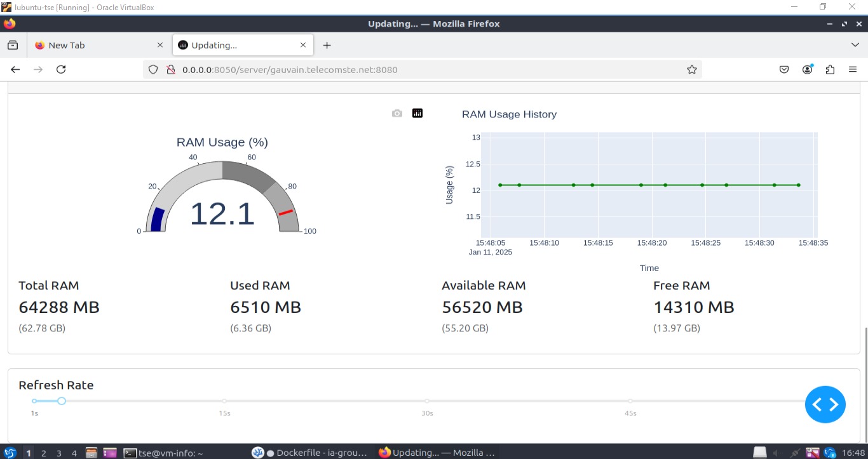This screenshot has width=868, height=459.
Task: Switch to workspace 2 on the taskbar
Action: pyautogui.click(x=43, y=452)
